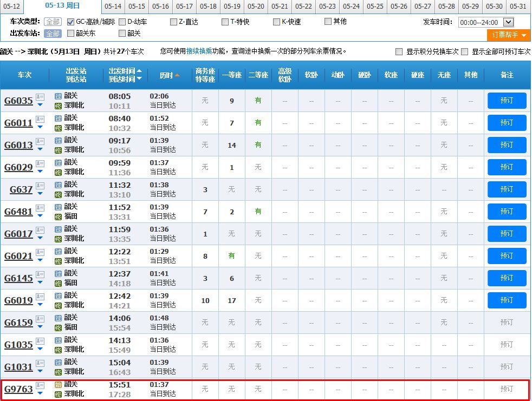532x401 pixels.
Task: Click the orange badge icon beside train G9763
Action: pos(59,386)
